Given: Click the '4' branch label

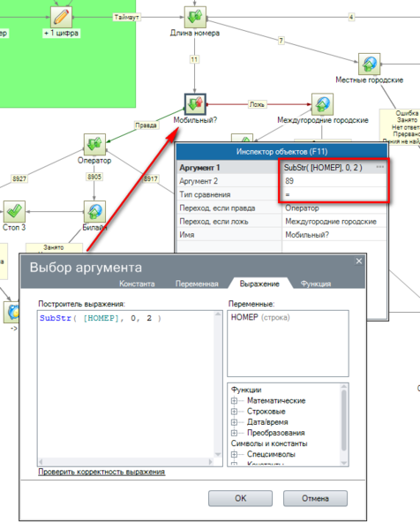Looking at the screenshot, I should pyautogui.click(x=351, y=17).
